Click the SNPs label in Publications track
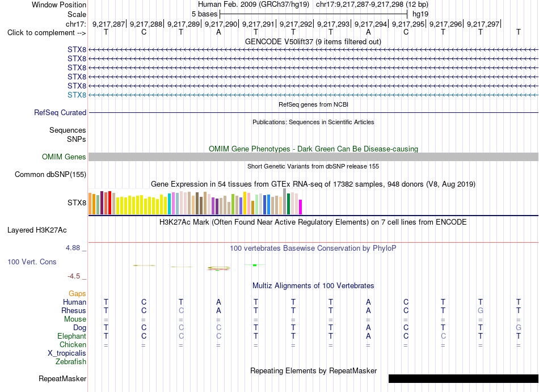539x392 pixels. pos(77,140)
